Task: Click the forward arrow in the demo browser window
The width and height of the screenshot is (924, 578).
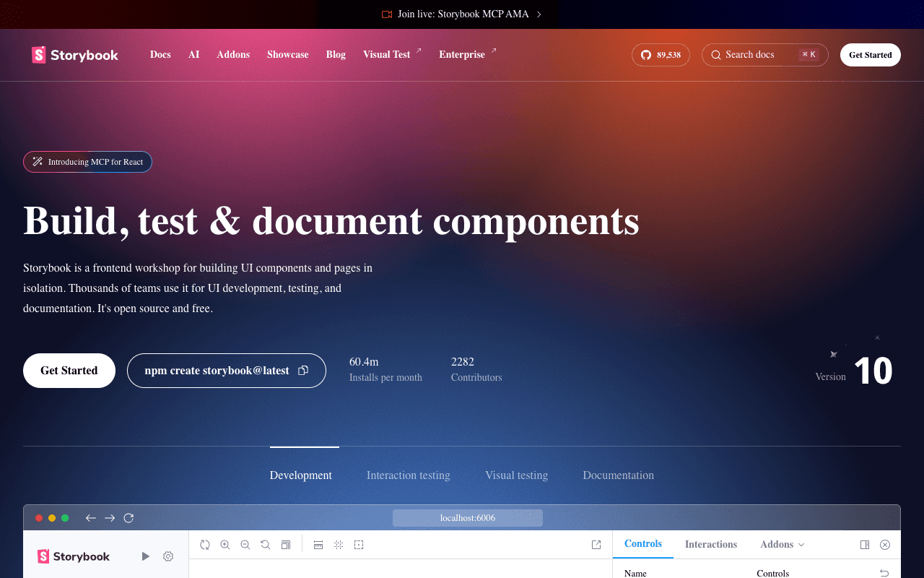Action: pos(110,518)
